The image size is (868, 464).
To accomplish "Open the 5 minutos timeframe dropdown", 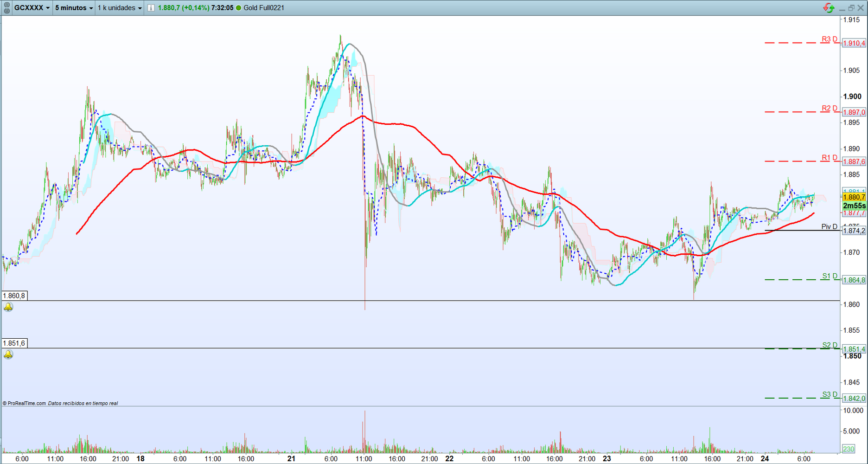I will tap(73, 7).
